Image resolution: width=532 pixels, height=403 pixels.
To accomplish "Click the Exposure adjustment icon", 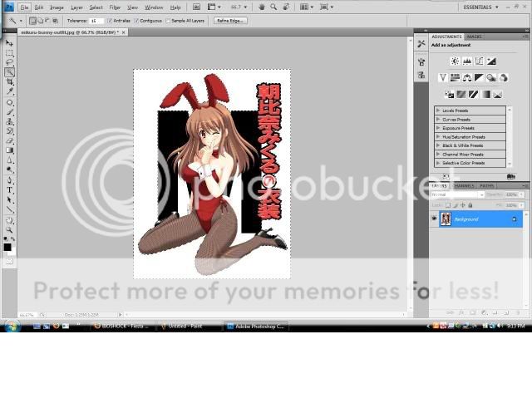I will pyautogui.click(x=491, y=61).
